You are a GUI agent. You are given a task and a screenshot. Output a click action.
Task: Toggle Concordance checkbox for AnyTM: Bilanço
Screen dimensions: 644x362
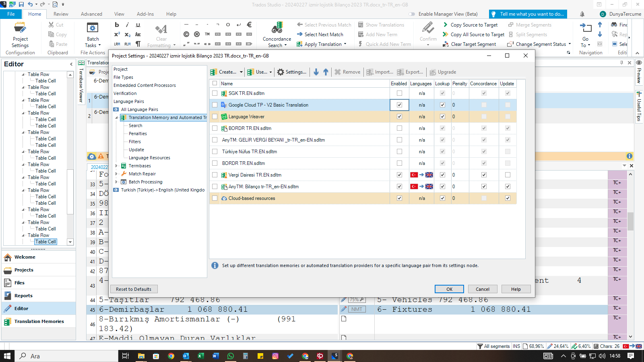coord(484,187)
